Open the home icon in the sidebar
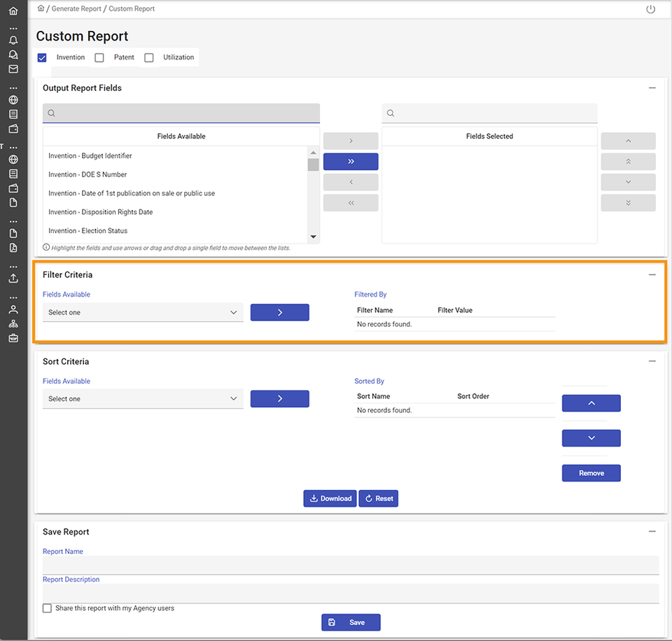Viewport: 672px width, 641px height. click(x=13, y=10)
